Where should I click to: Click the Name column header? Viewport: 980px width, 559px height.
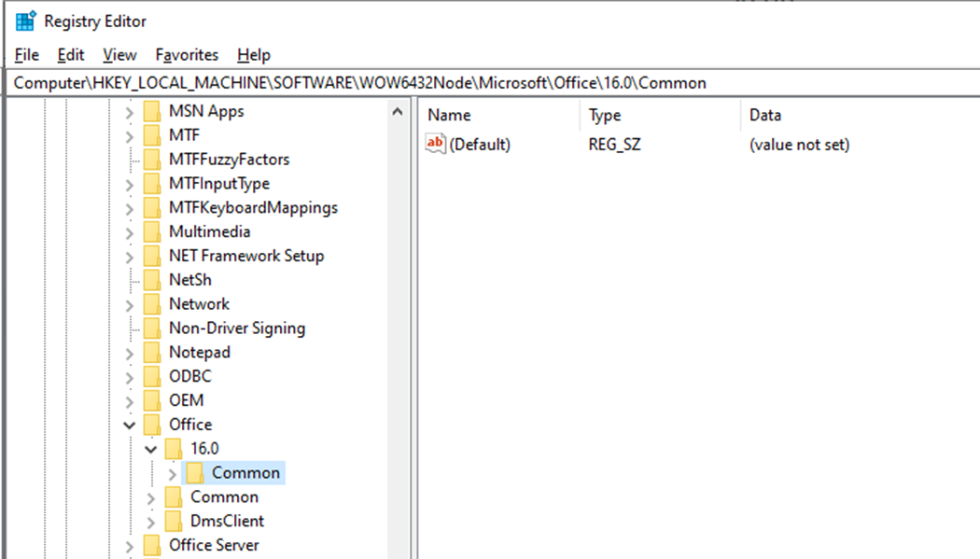tap(449, 116)
